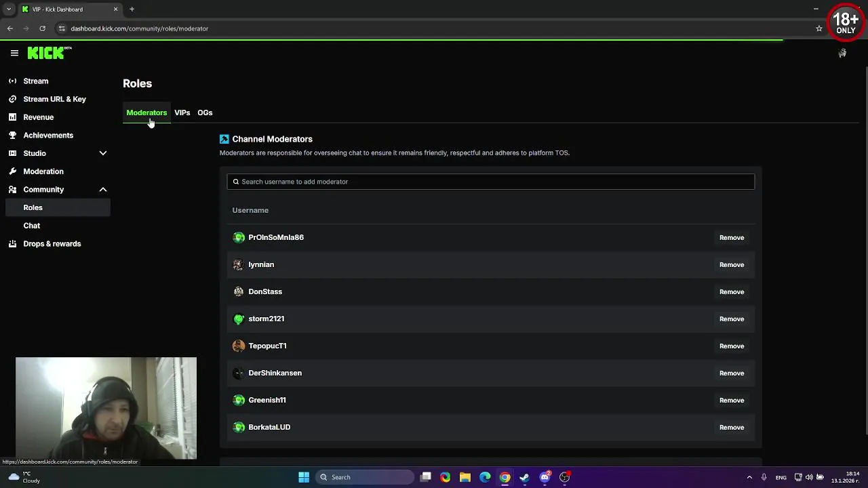The height and width of the screenshot is (488, 868).
Task: Expand the Studio section chevron
Action: tap(103, 153)
